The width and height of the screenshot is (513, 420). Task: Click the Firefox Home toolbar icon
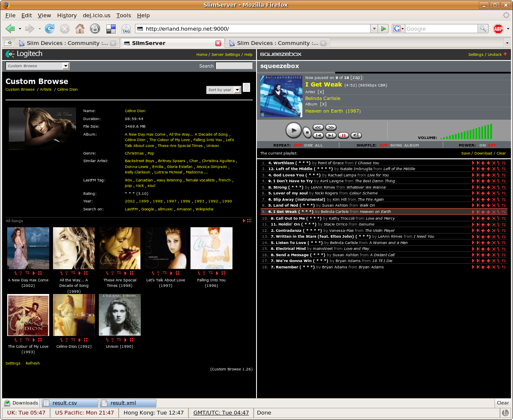[x=79, y=29]
